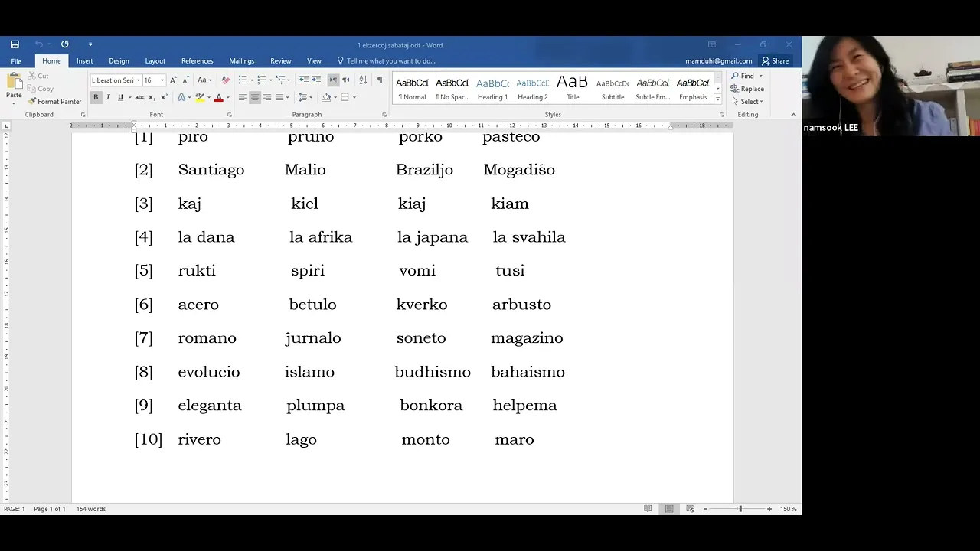This screenshot has height=551, width=980.
Task: Click the Zoom In plus icon
Action: click(769, 509)
